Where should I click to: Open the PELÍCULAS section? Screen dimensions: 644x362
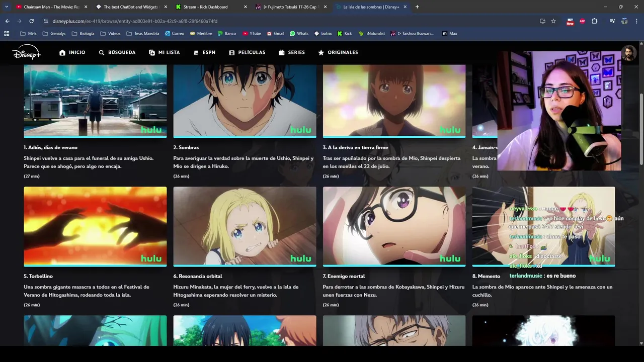coord(247,52)
